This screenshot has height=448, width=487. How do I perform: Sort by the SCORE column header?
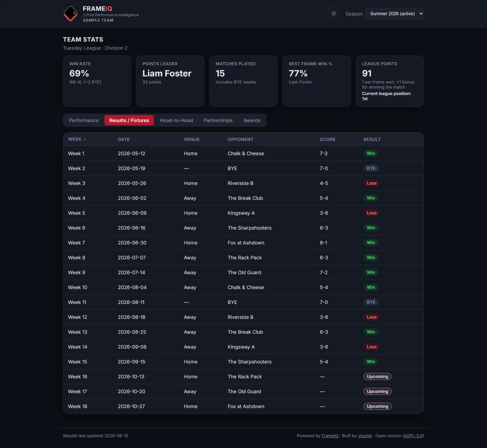[328, 139]
